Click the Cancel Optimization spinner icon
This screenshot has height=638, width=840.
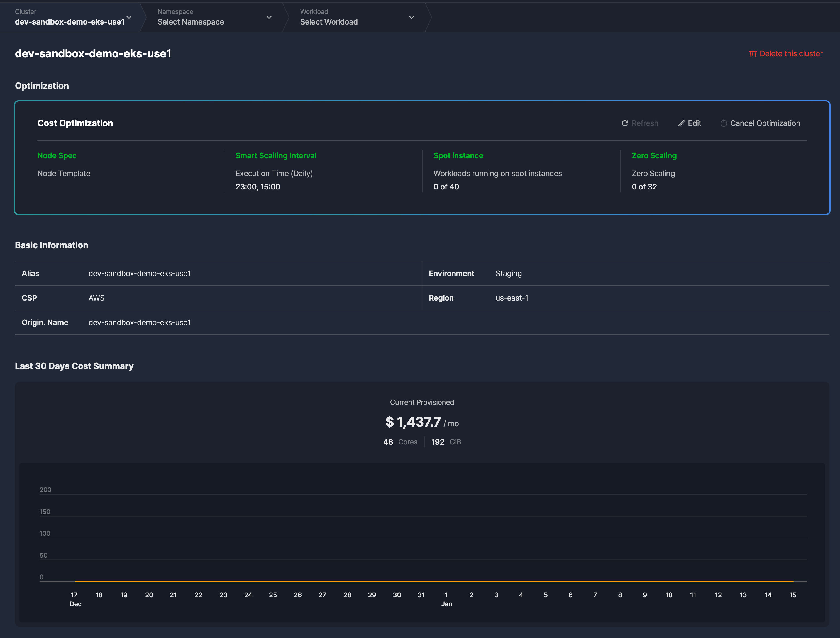tap(723, 123)
